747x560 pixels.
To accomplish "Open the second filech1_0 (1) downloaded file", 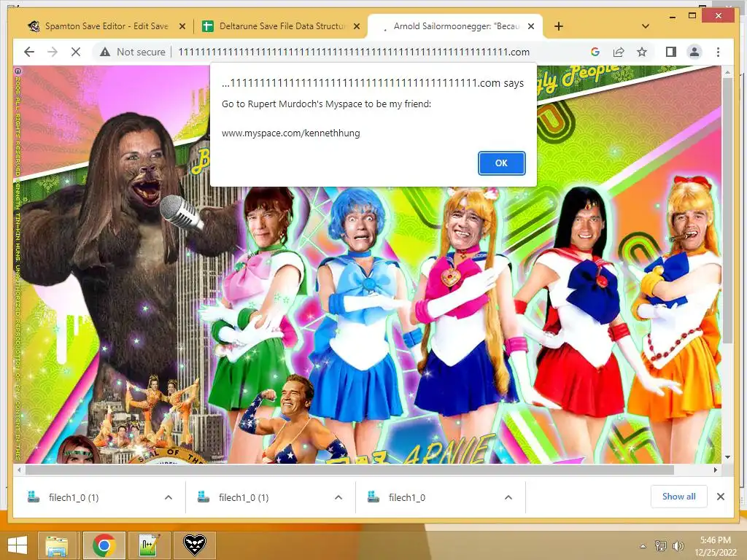I will point(244,497).
